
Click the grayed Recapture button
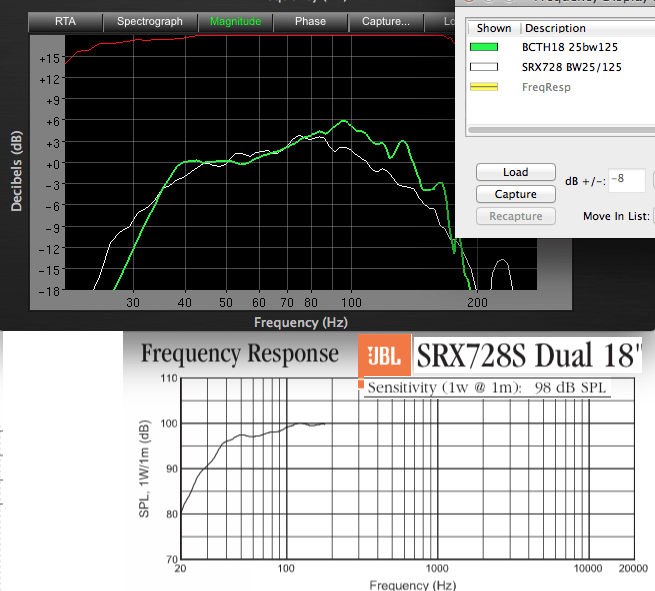515,216
